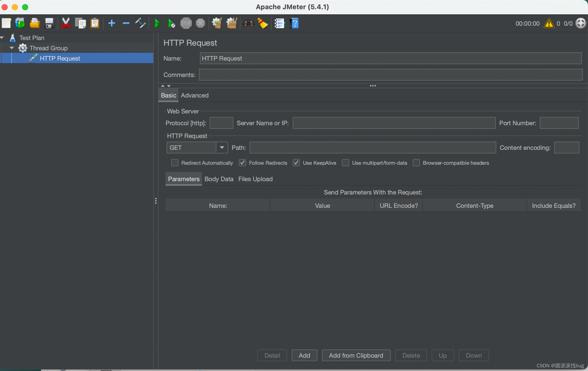This screenshot has height=371, width=588.
Task: Click the Add parameter button
Action: (x=305, y=355)
